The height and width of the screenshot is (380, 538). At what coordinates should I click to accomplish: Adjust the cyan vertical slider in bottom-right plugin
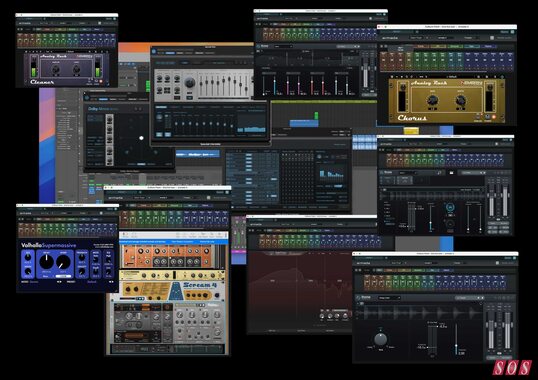[x=456, y=340]
